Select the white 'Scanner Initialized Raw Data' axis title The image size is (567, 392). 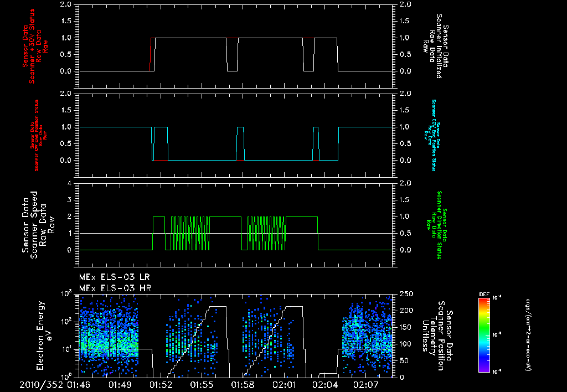(435, 46)
